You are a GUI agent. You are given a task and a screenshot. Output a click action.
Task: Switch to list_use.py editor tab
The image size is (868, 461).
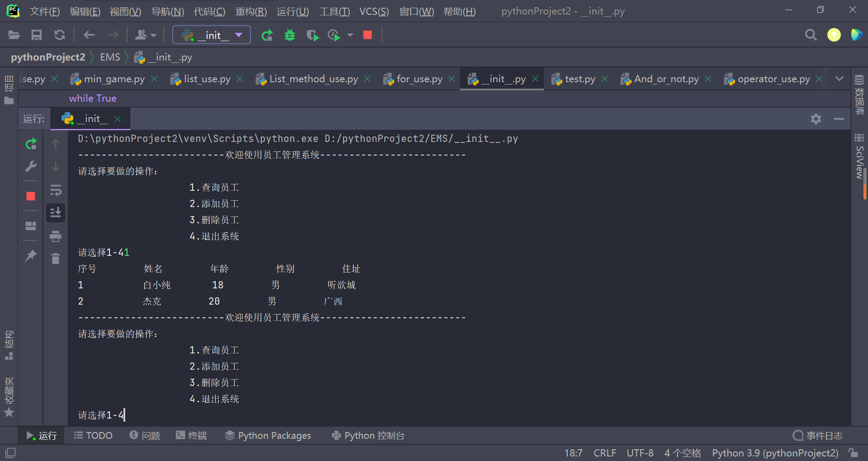[x=207, y=79]
